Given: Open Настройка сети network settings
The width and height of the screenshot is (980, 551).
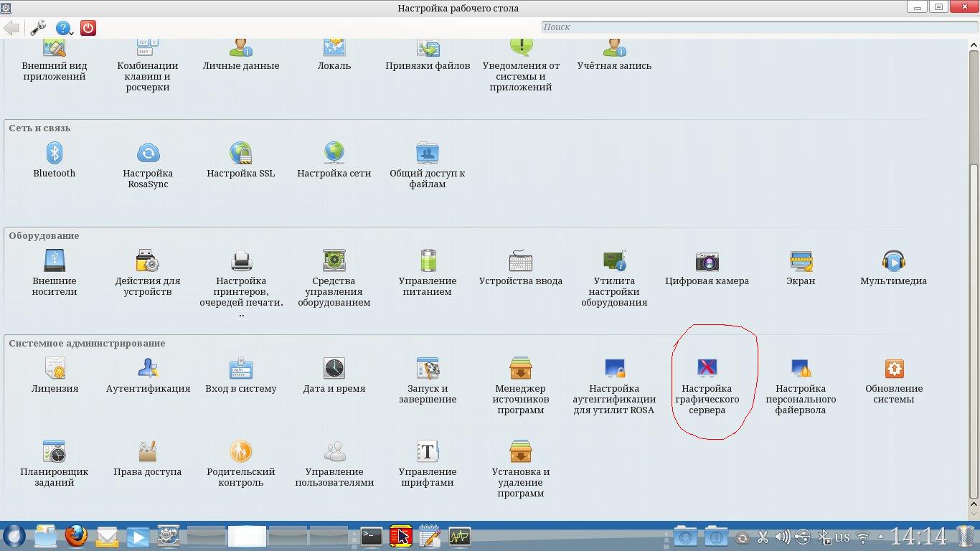Looking at the screenshot, I should click(x=334, y=160).
